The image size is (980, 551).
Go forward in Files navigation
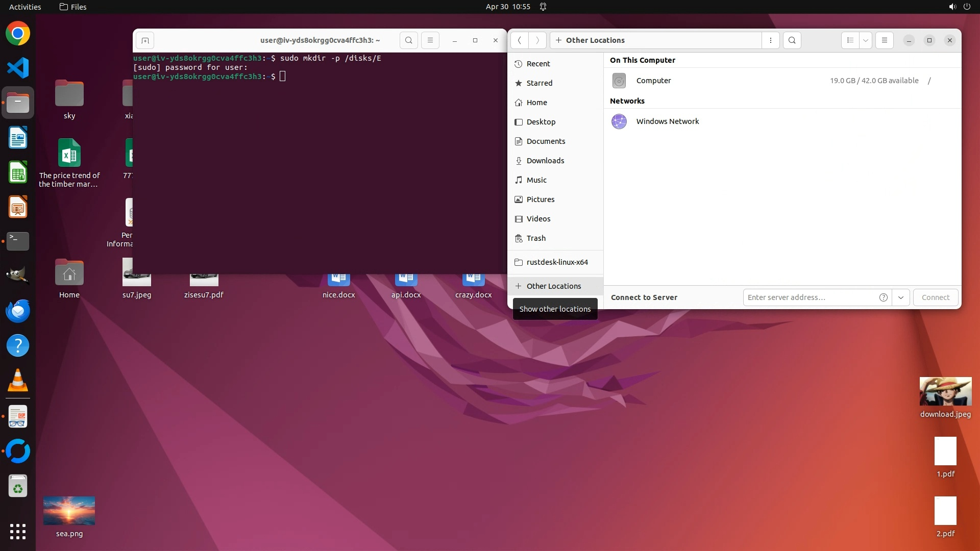[x=537, y=40]
